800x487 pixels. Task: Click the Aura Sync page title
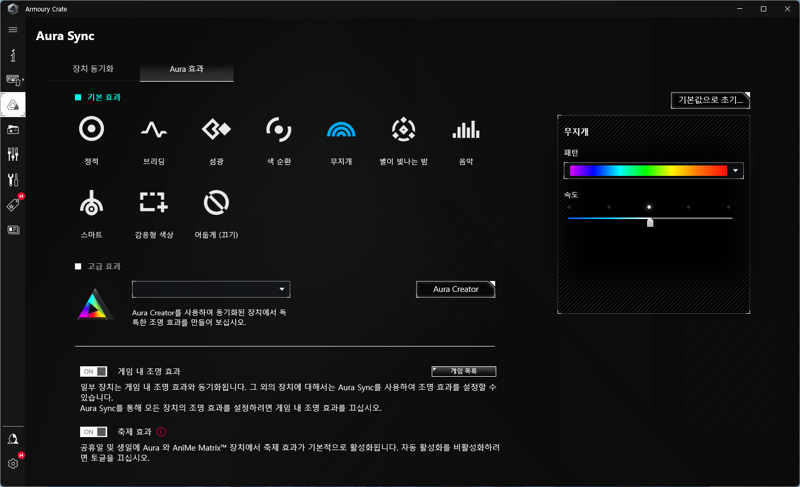click(x=65, y=36)
